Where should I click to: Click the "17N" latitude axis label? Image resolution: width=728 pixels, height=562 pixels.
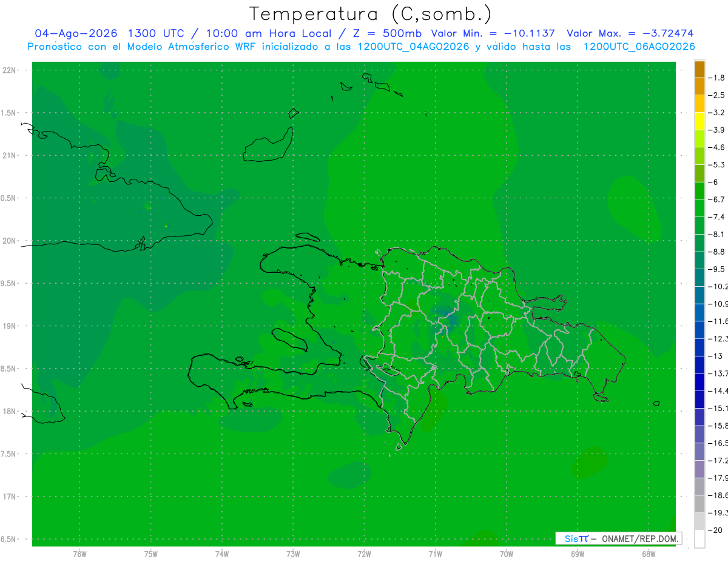tap(9, 497)
